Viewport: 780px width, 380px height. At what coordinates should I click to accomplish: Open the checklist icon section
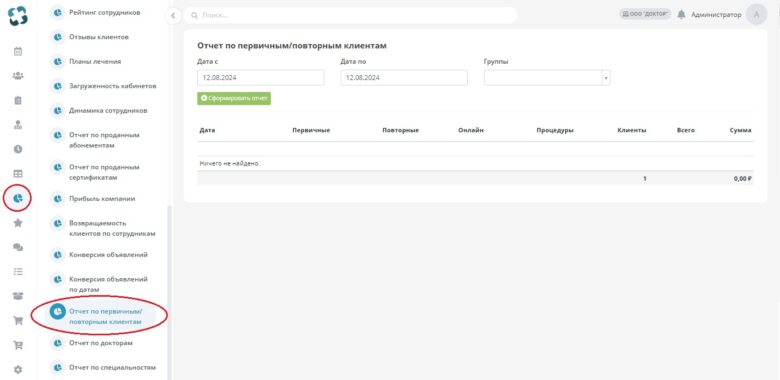[18, 272]
